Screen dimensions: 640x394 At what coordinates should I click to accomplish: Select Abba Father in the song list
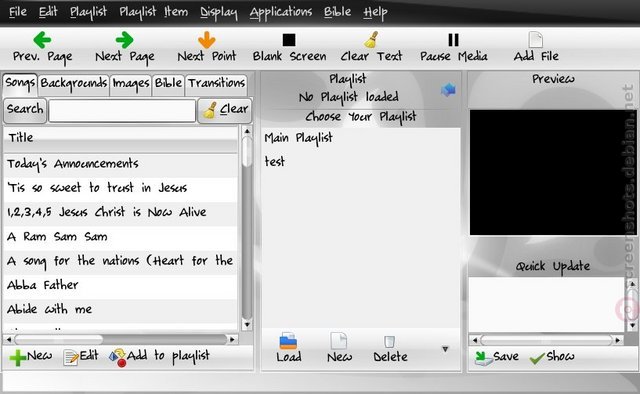[120, 285]
